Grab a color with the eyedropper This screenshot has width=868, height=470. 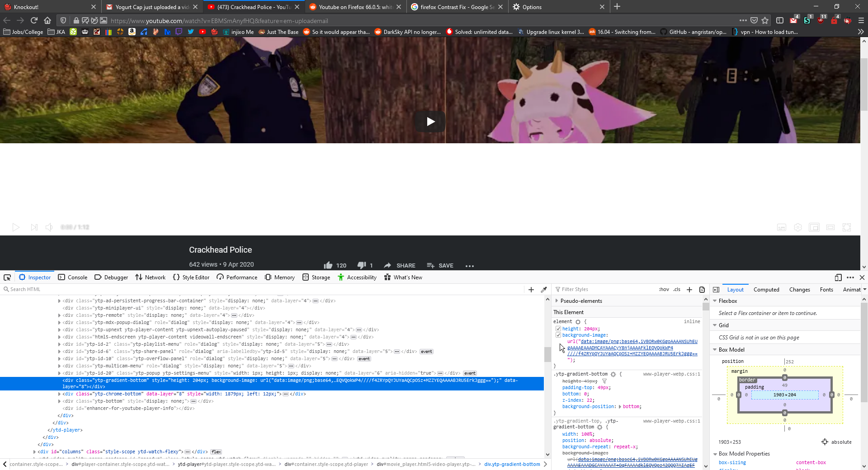pyautogui.click(x=544, y=290)
